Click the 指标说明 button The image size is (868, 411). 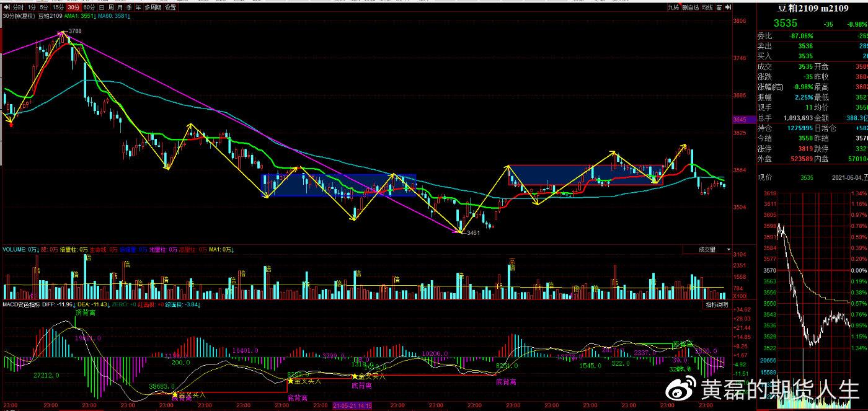pos(717,305)
